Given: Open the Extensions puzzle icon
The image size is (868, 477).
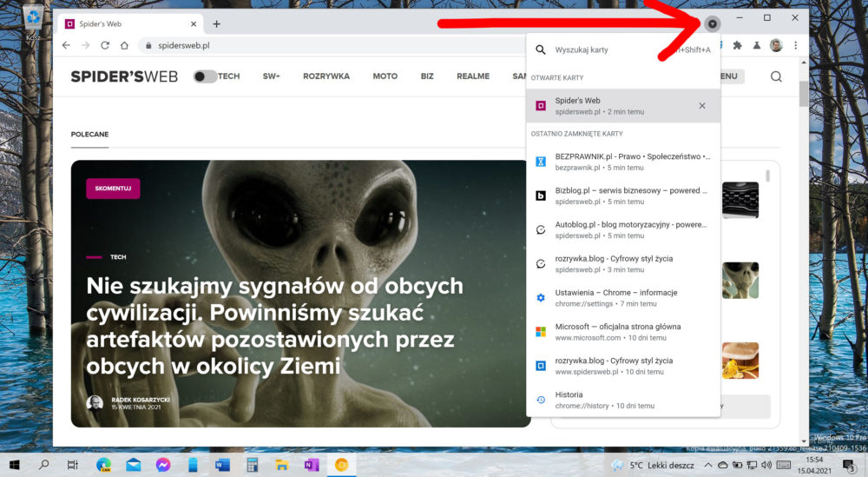Looking at the screenshot, I should click(x=737, y=45).
